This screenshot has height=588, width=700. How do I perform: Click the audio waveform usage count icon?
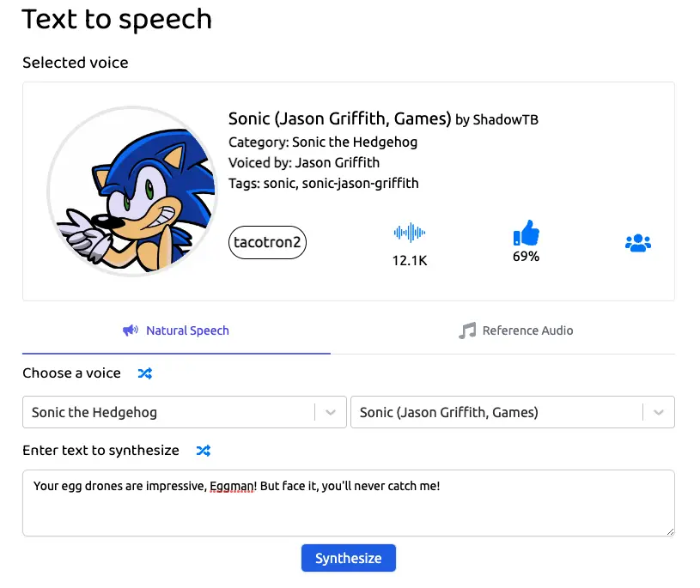click(410, 233)
